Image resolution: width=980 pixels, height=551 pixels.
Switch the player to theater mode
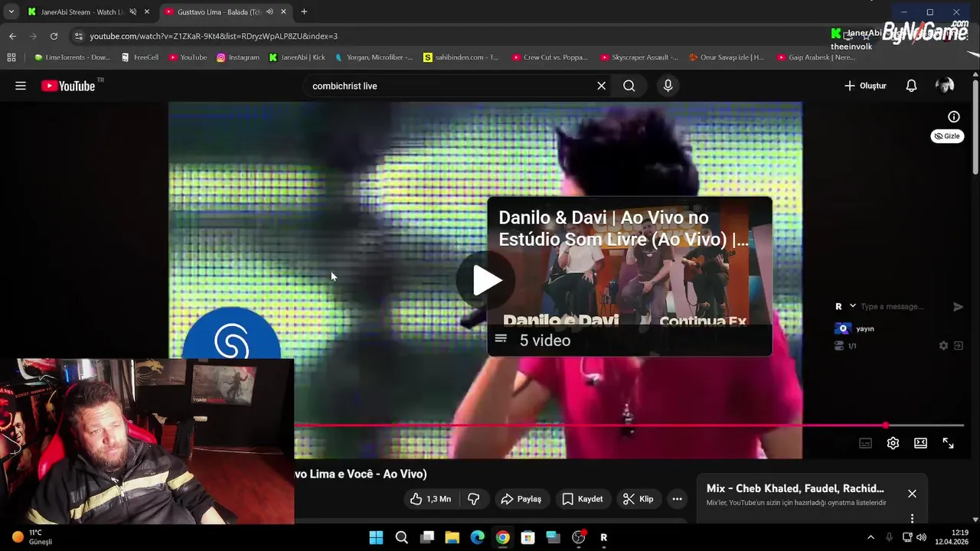(x=920, y=443)
